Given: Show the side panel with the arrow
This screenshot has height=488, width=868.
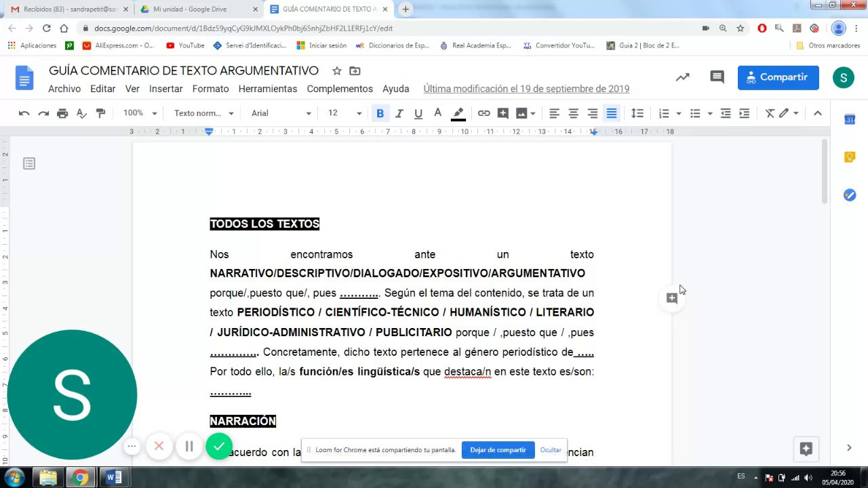Looking at the screenshot, I should click(849, 447).
